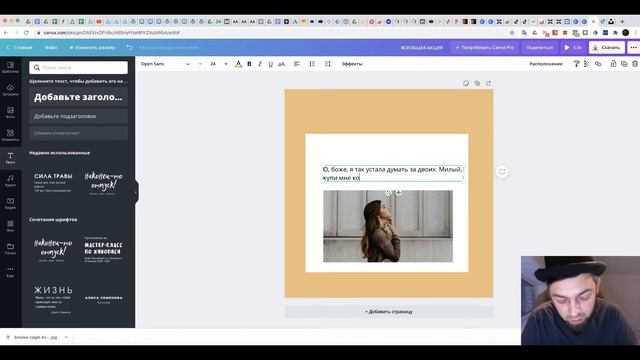The height and width of the screenshot is (360, 640).
Task: Decrease font size with minus button
Action: coord(200,64)
